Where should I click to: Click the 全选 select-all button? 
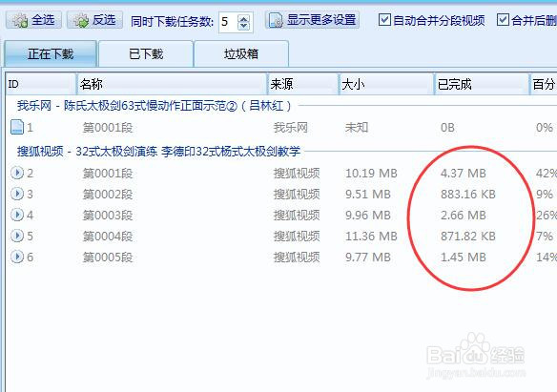33,20
